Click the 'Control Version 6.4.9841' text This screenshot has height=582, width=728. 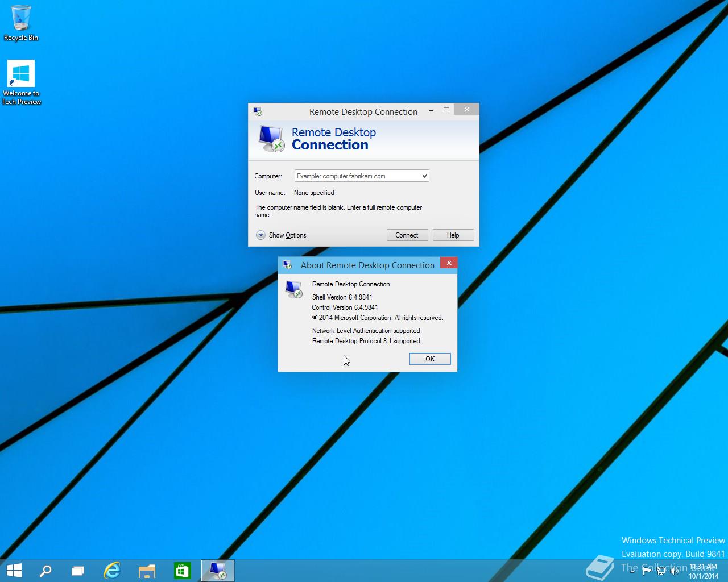[345, 307]
